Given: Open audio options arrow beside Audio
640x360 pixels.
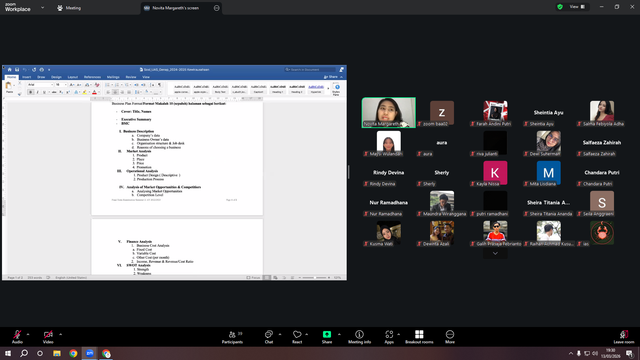Looking at the screenshot, I should (x=28, y=334).
